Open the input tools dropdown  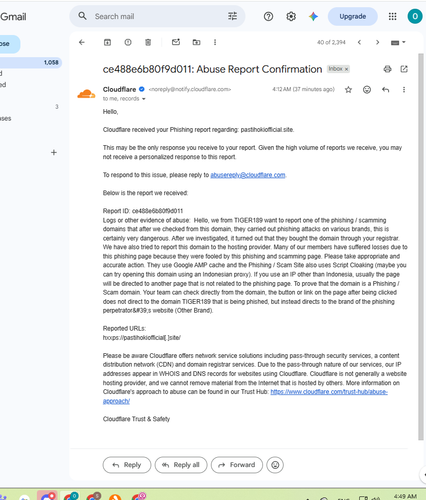tap(398, 42)
